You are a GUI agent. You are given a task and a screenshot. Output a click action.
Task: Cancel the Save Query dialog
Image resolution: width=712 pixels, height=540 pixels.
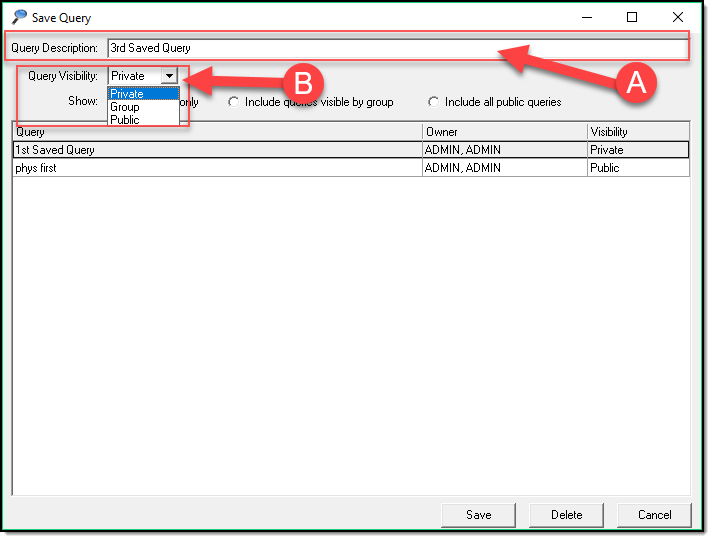pos(654,515)
